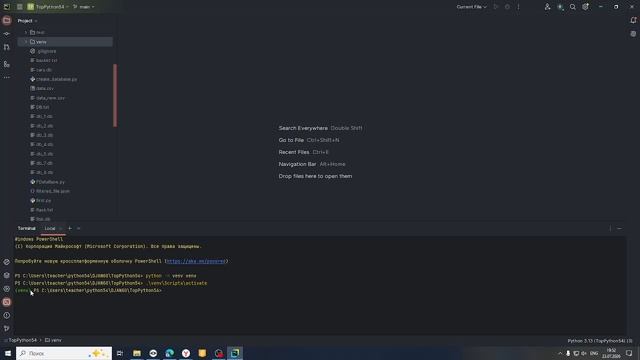Select the venv folder in project tree
Screen dimensions: 640x360
[65, 42]
